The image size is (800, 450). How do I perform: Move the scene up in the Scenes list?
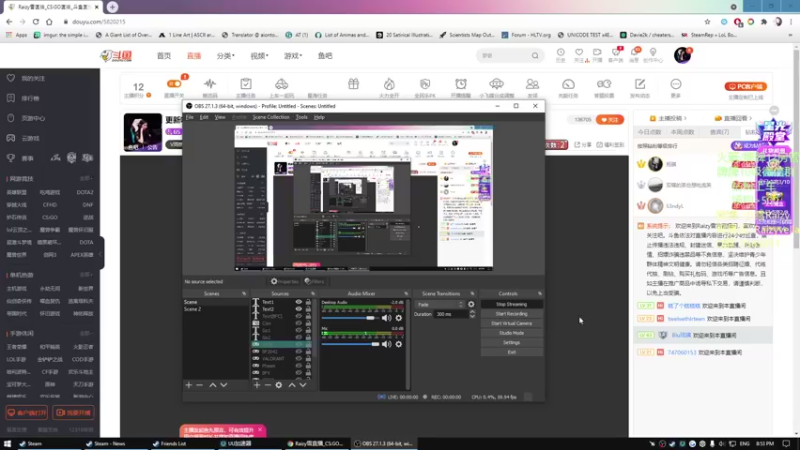(x=213, y=385)
